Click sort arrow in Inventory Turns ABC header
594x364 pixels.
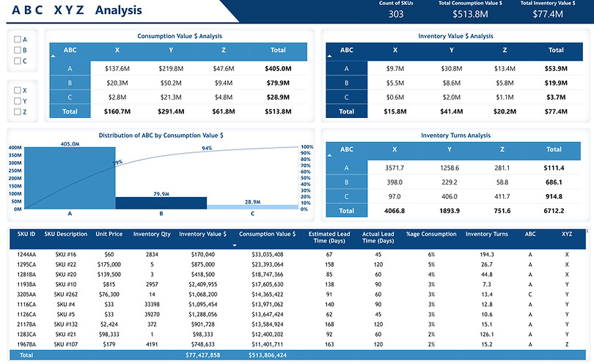[x=329, y=155]
